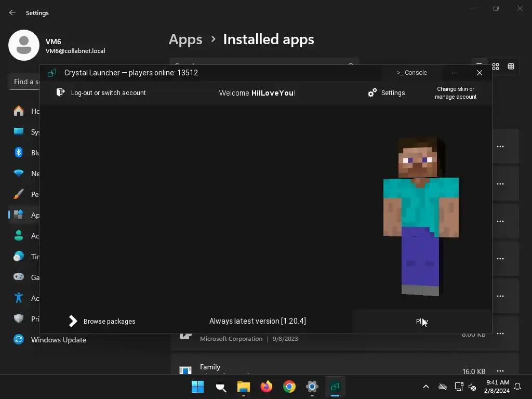This screenshot has height=399, width=532.
Task: Open the notifications bell
Action: tap(518, 387)
